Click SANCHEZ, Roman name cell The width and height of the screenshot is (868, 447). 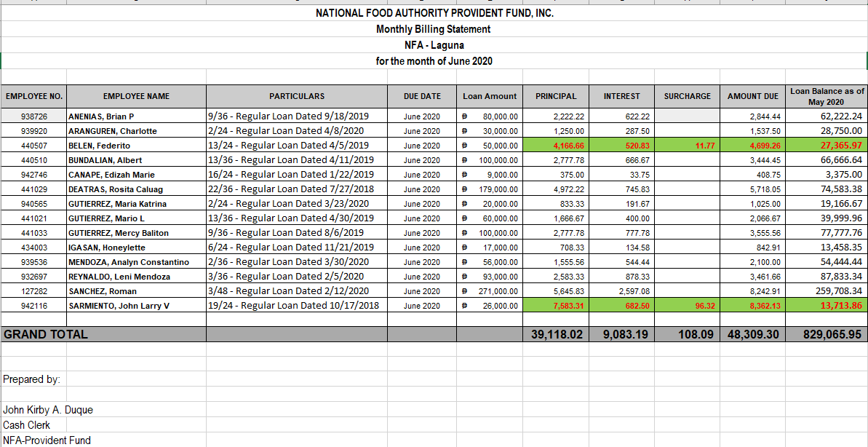pyautogui.click(x=136, y=290)
